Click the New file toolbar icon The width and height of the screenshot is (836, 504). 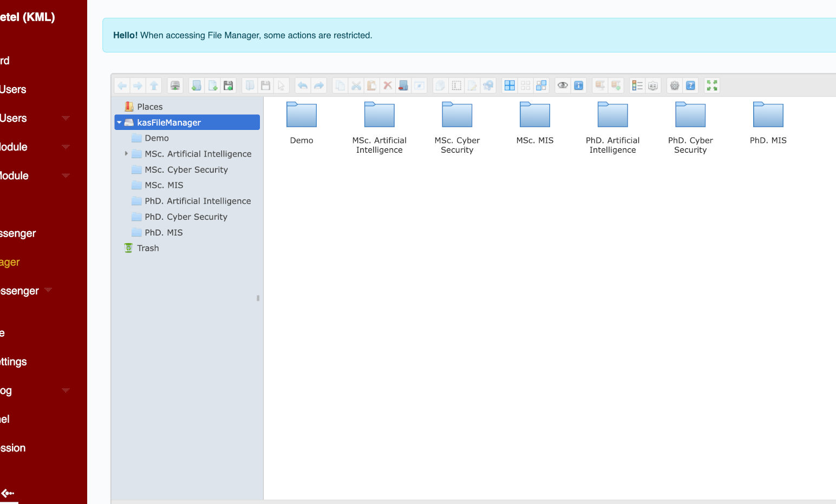(x=213, y=86)
